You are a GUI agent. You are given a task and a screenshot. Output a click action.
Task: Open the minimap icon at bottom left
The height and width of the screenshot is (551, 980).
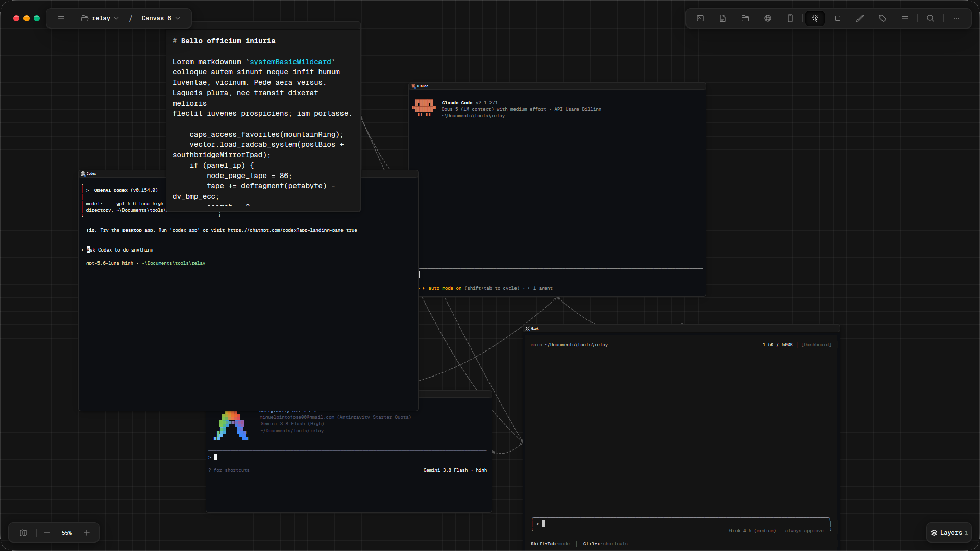23,533
